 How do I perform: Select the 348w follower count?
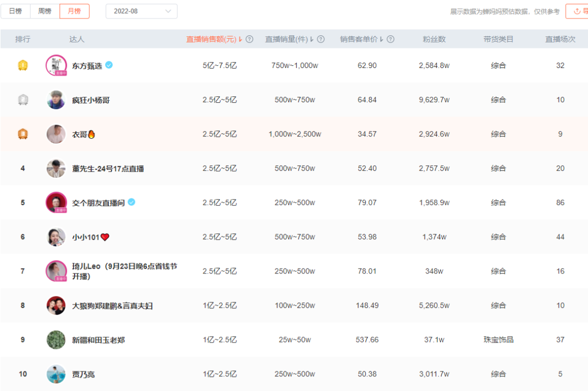(434, 271)
